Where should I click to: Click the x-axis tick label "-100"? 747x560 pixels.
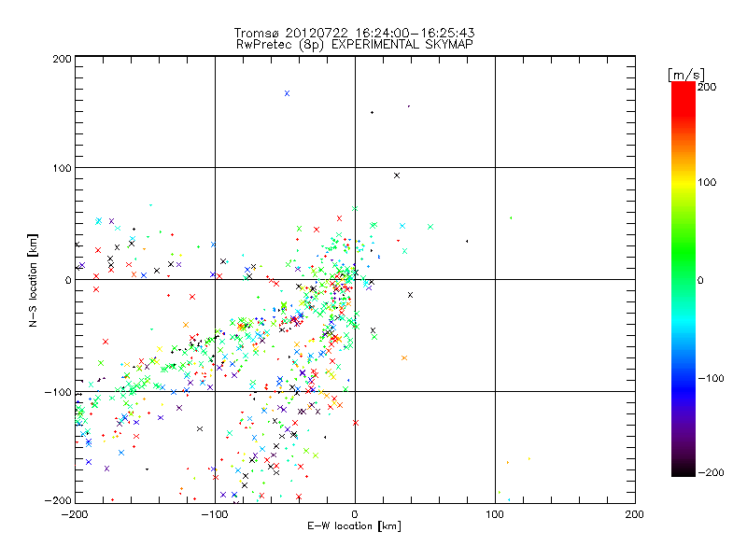click(215, 514)
